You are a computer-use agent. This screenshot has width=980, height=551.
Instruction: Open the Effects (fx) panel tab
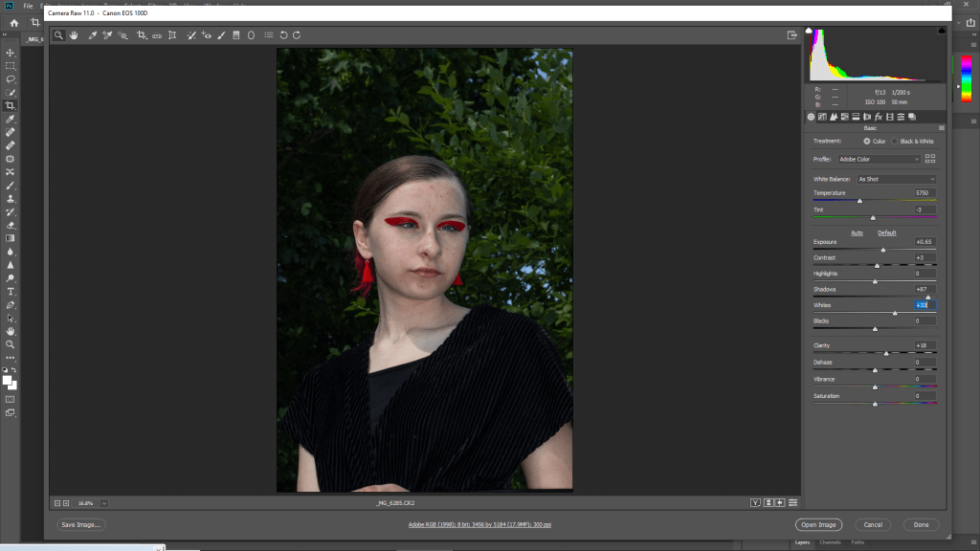point(878,117)
